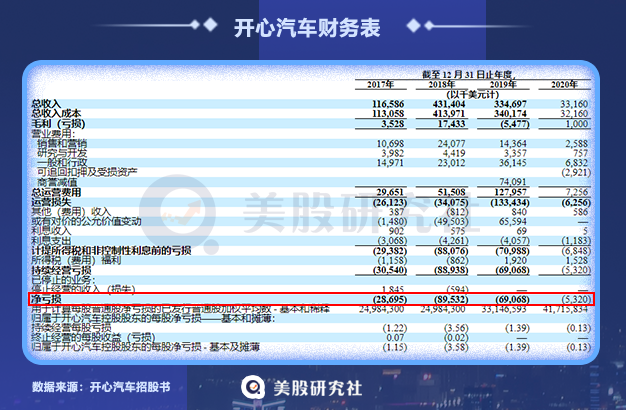Click the title 开心汽车财务表
Viewport: 626px width, 410px height.
tap(307, 28)
